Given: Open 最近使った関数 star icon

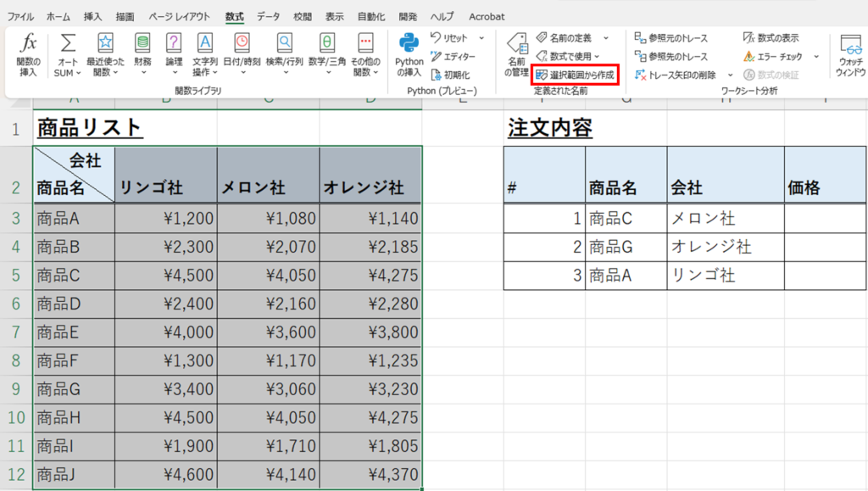Looking at the screenshot, I should pos(105,44).
